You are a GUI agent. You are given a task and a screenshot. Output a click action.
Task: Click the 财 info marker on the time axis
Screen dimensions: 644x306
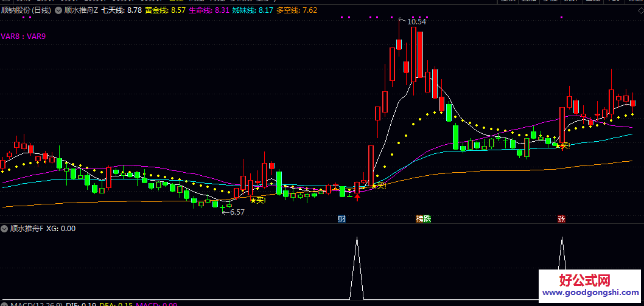pos(341,218)
